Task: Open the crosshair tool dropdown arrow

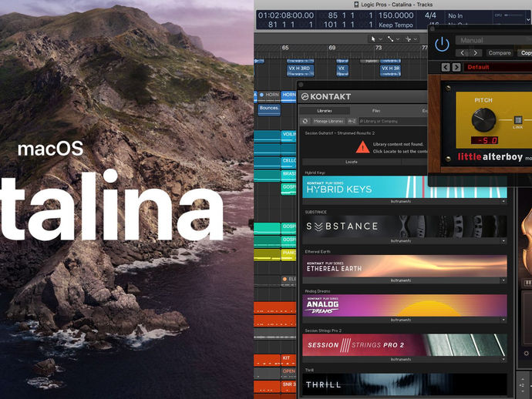Action: pos(416,39)
